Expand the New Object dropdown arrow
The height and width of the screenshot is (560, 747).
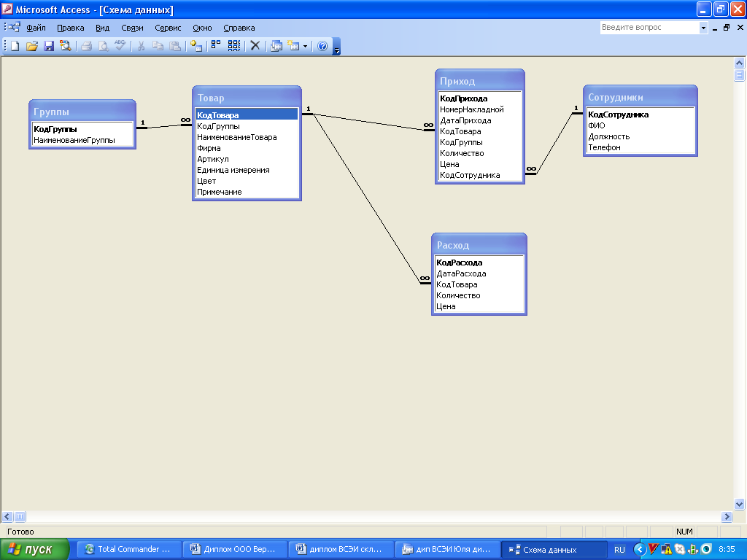305,46
